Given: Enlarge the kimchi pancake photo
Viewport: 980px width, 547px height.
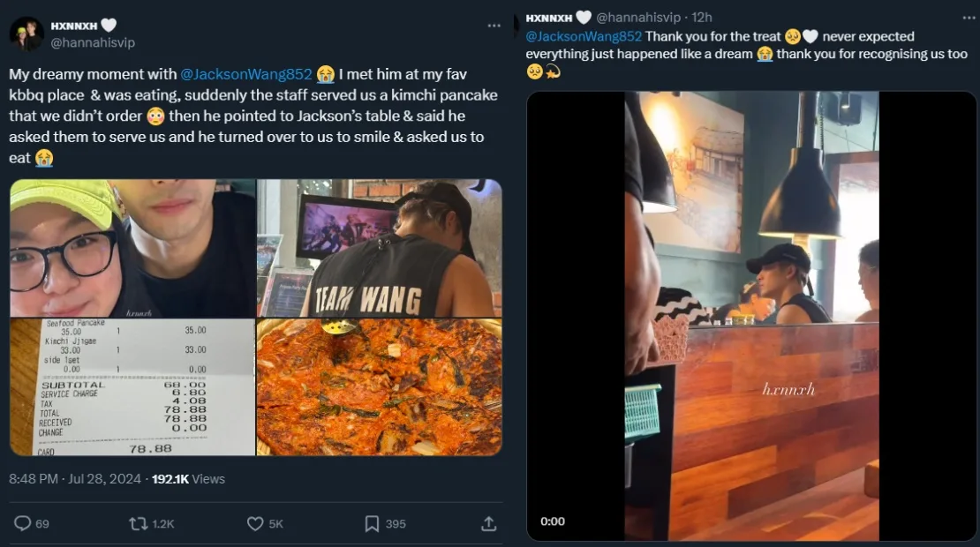Looking at the screenshot, I should [379, 387].
